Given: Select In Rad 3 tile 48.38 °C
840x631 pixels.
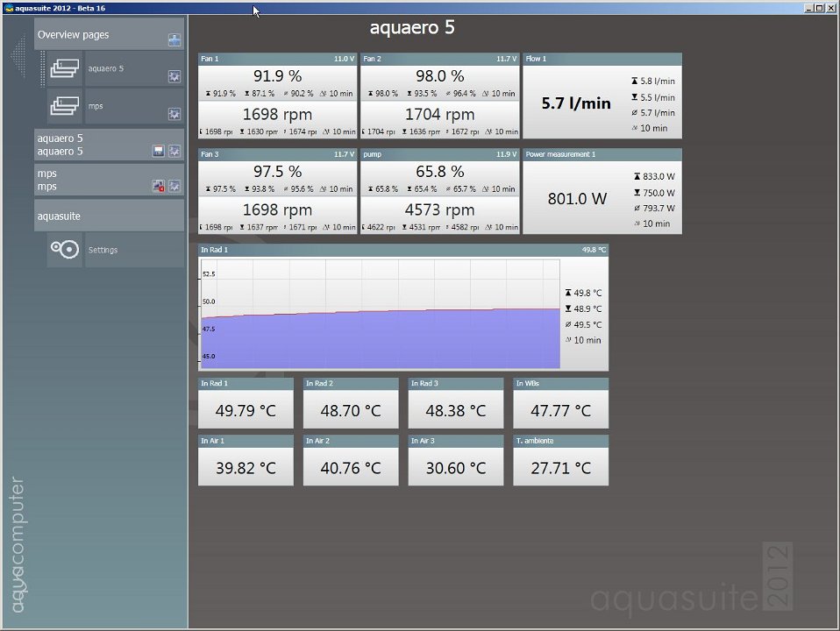Looking at the screenshot, I should tap(456, 403).
